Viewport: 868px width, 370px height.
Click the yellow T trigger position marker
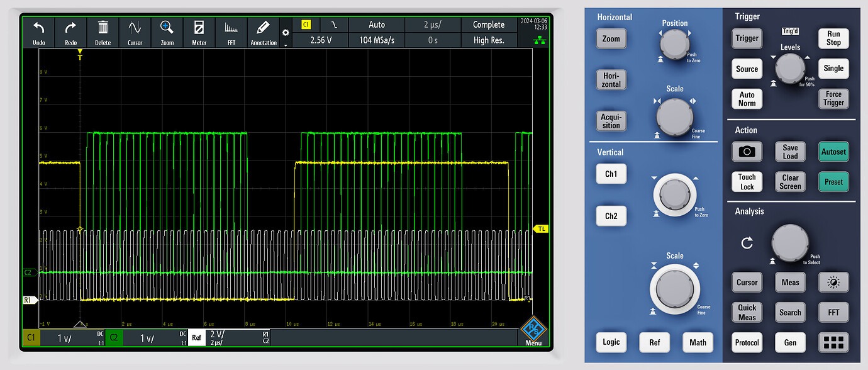(x=80, y=55)
